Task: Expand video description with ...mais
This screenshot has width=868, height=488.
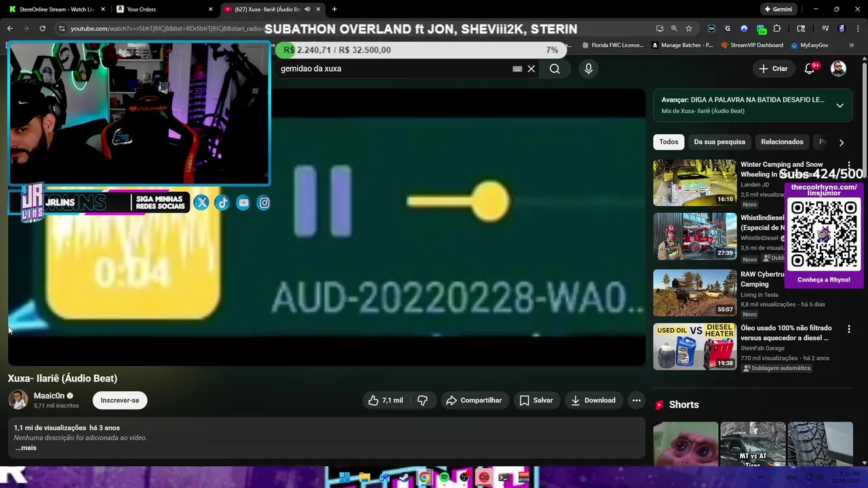Action: click(26, 448)
